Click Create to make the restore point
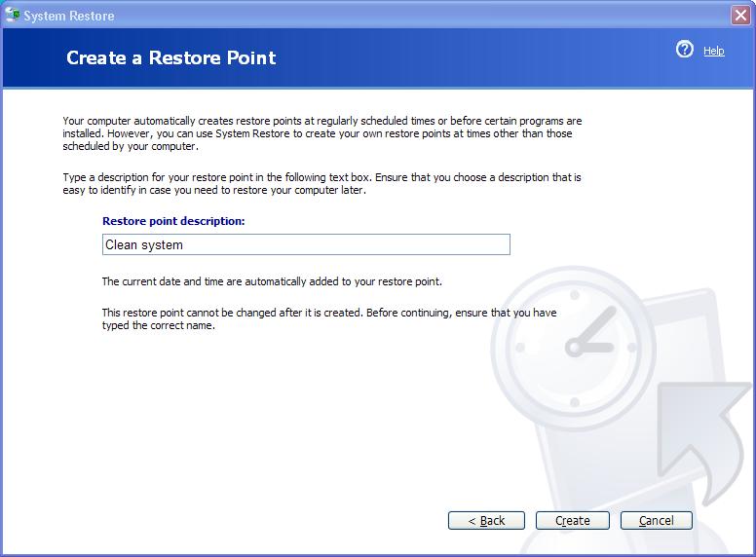The image size is (756, 557). pos(572,520)
